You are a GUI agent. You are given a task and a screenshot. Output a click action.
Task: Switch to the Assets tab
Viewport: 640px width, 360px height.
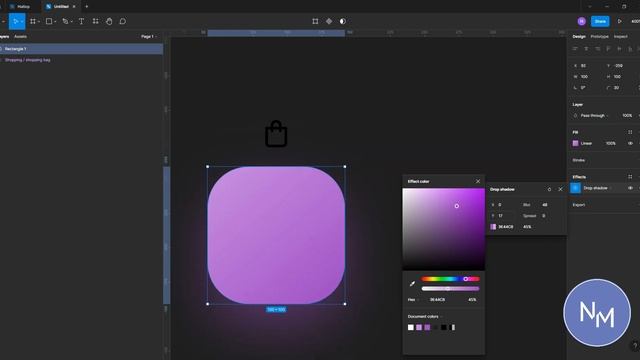20,36
